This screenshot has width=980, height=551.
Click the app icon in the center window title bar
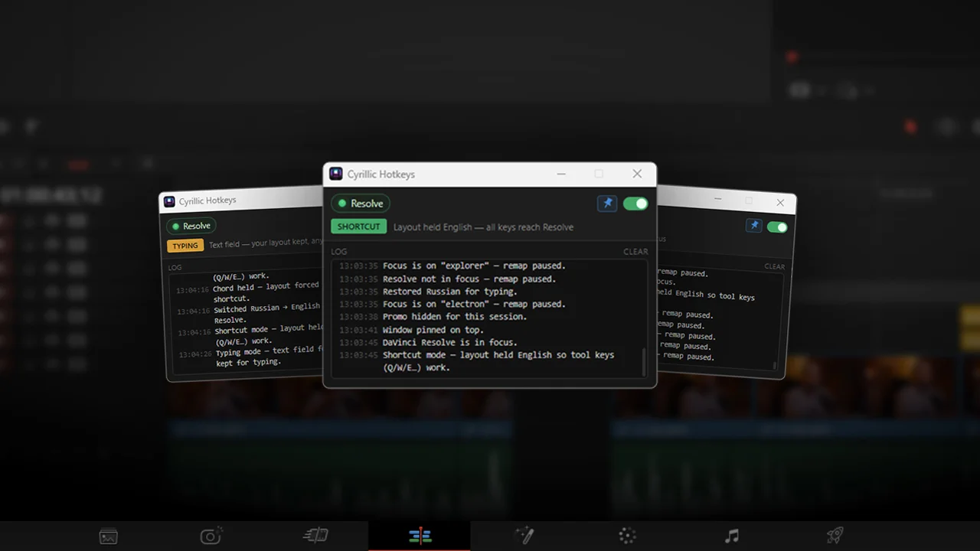pos(335,174)
